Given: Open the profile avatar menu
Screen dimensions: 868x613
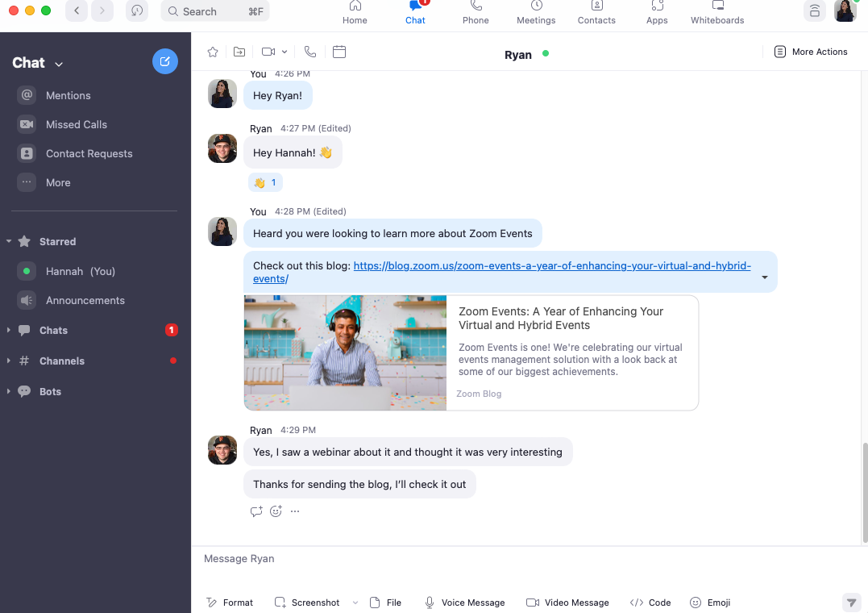Looking at the screenshot, I should pyautogui.click(x=845, y=11).
